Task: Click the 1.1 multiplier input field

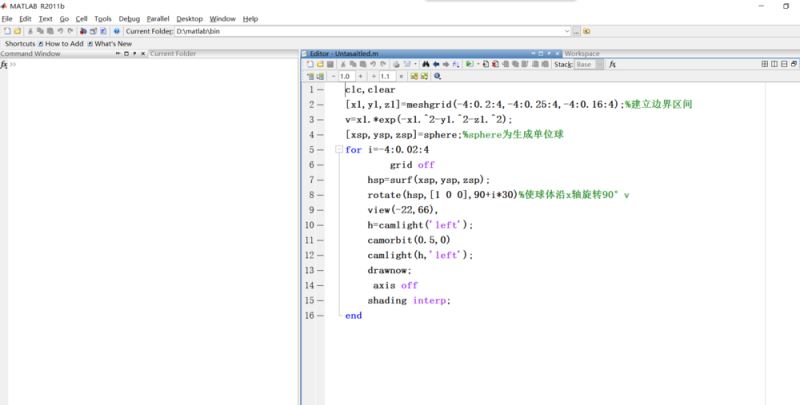Action: click(388, 76)
